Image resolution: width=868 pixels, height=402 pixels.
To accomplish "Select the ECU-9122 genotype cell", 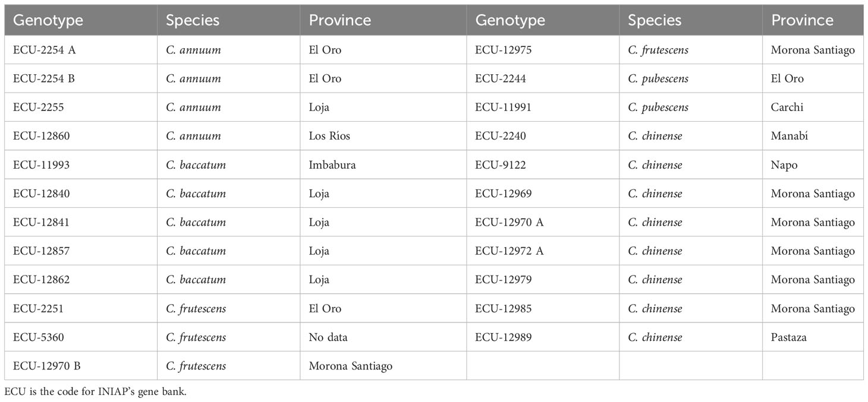I will click(x=543, y=165).
